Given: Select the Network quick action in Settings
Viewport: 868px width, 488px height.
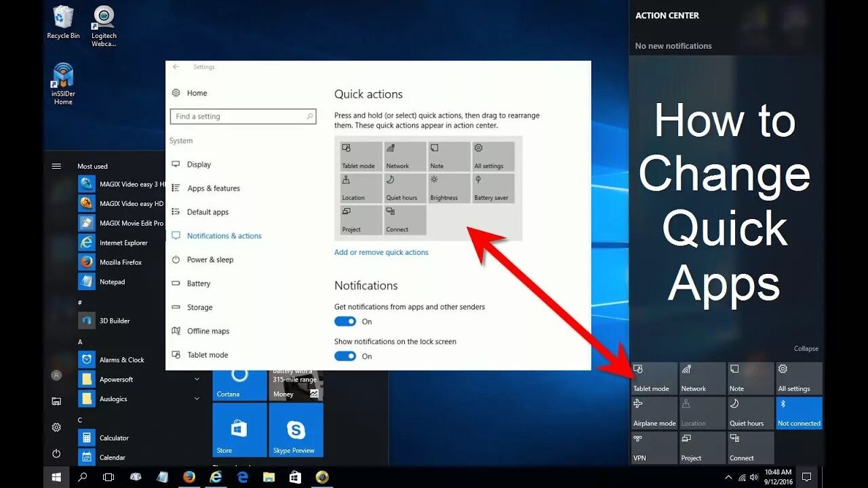Looking at the screenshot, I should 405,156.
